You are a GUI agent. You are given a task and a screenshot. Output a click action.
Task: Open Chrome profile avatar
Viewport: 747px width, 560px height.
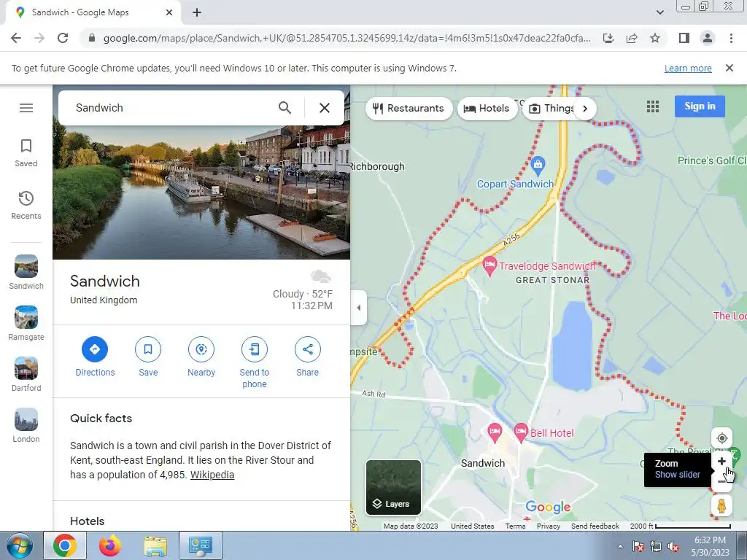pyautogui.click(x=708, y=38)
